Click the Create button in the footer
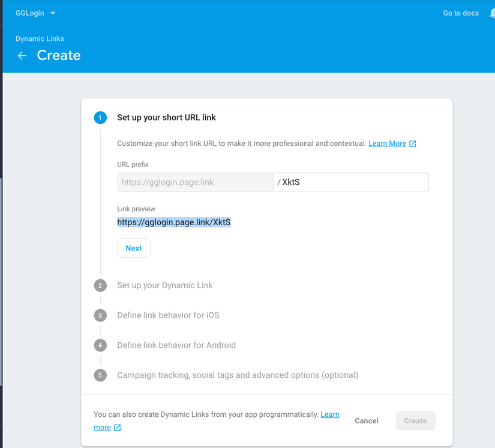The image size is (495, 448). pos(415,421)
